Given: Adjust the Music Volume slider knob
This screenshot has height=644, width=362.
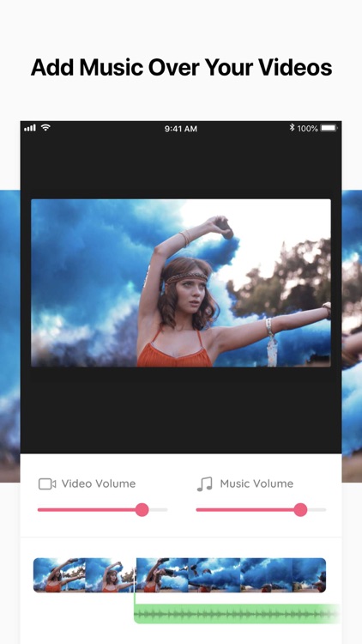Looking at the screenshot, I should (x=300, y=510).
